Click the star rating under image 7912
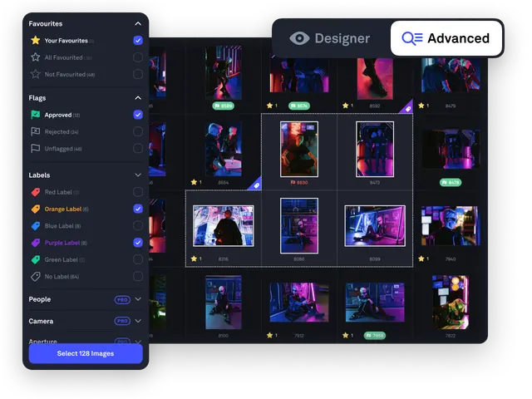532x399 pixels. pos(272,336)
